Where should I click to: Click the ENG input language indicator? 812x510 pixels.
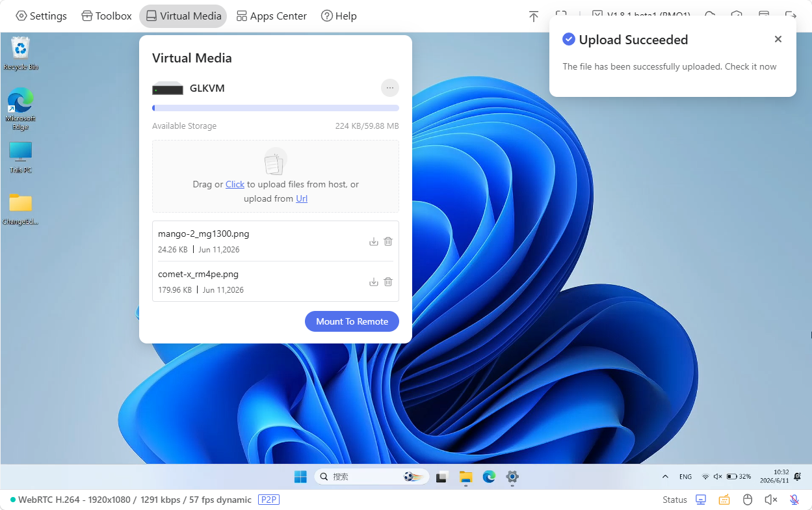685,477
